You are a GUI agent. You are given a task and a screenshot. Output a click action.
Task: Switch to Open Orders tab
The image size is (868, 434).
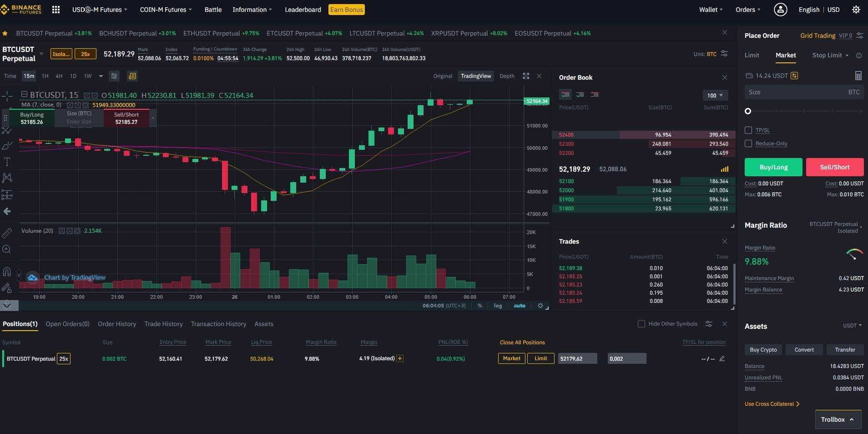tap(67, 324)
